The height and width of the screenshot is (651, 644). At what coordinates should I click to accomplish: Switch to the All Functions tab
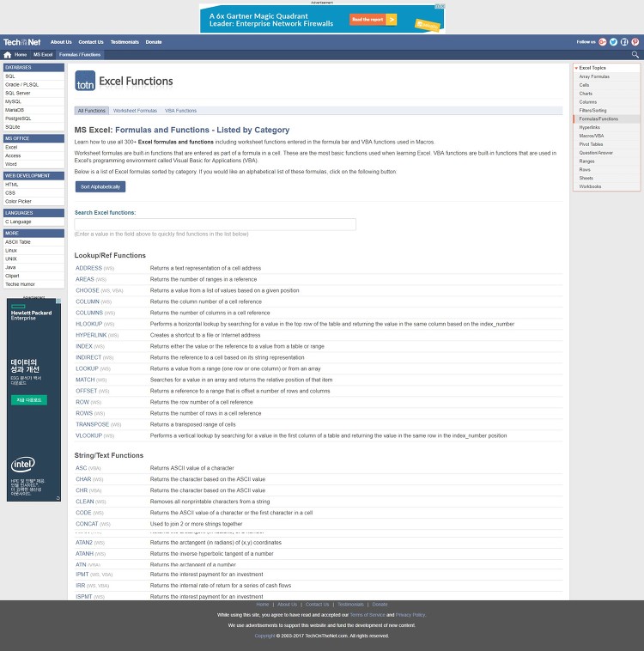tap(91, 111)
